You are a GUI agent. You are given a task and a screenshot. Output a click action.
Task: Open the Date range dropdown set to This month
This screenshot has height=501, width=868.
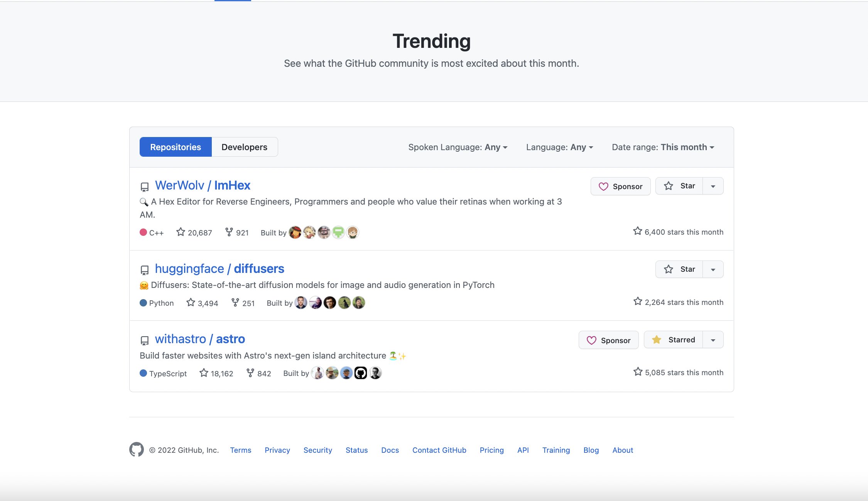[662, 147]
